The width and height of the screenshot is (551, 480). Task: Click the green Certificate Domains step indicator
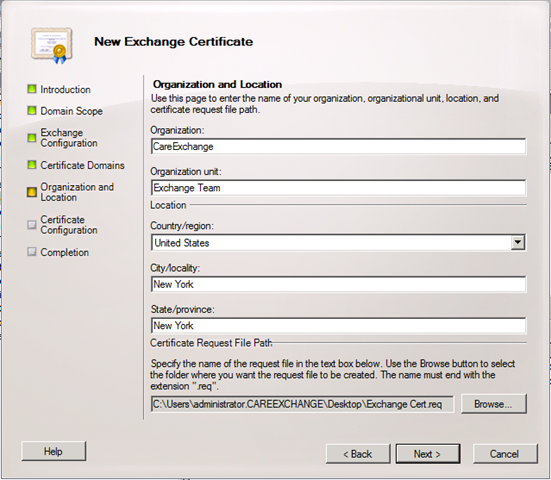(x=32, y=164)
